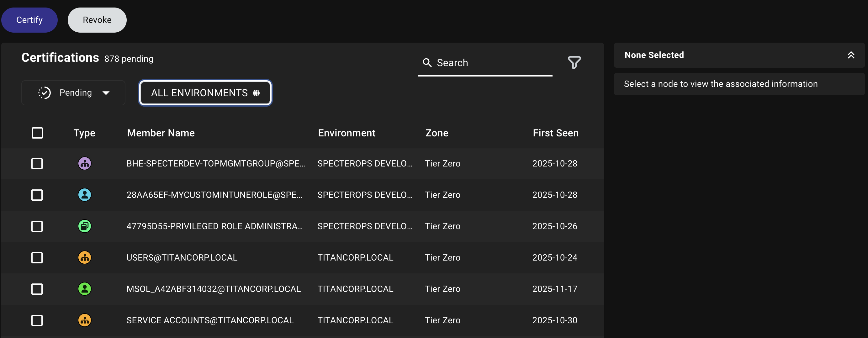The image size is (868, 338).
Task: Select the green role icon for 47795D55-PRIVILEGED ROLE ADMINISTRATOR
Action: point(84,226)
